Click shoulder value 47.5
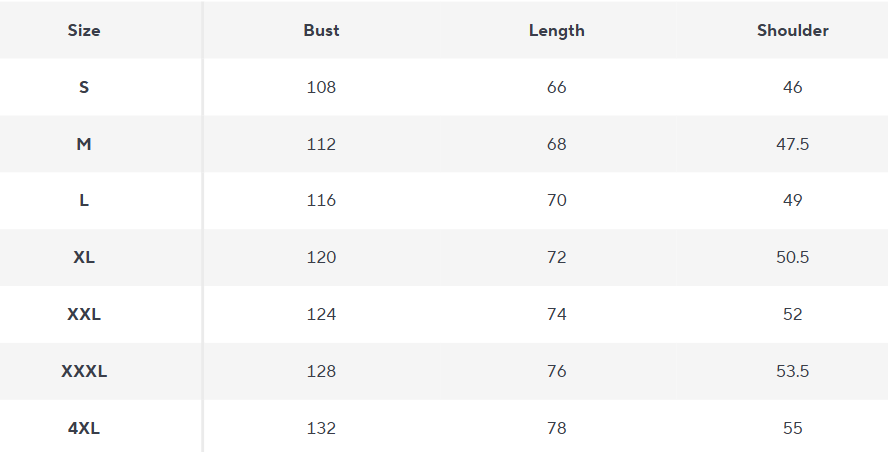Image resolution: width=888 pixels, height=452 pixels. (x=792, y=144)
